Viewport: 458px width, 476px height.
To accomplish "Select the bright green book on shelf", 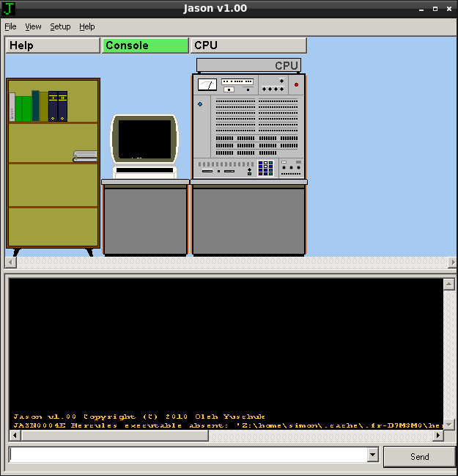I will (x=23, y=109).
